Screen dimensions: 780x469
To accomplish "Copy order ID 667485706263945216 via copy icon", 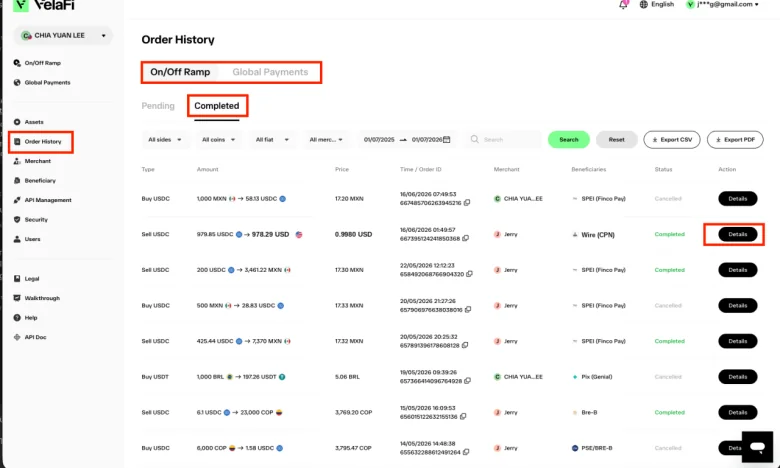I will click(x=467, y=203).
